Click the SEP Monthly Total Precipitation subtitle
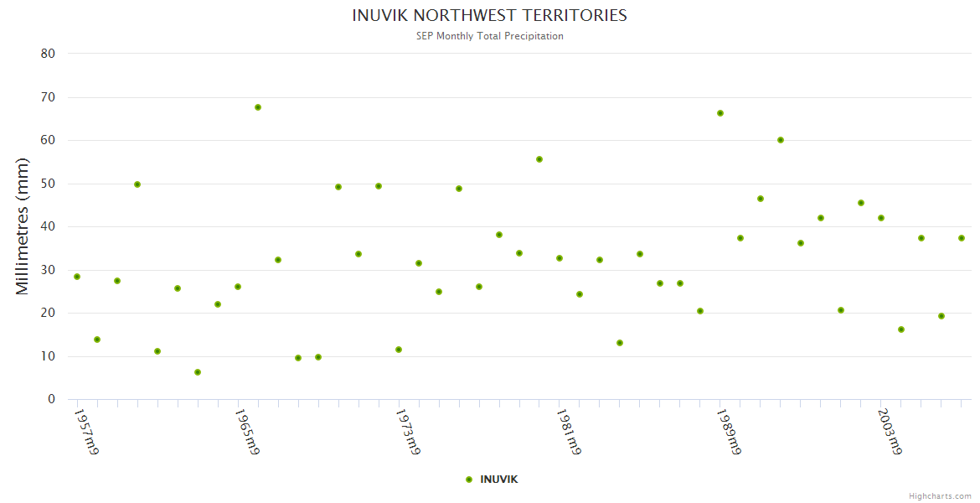Viewport: 980px width, 503px height. point(489,36)
